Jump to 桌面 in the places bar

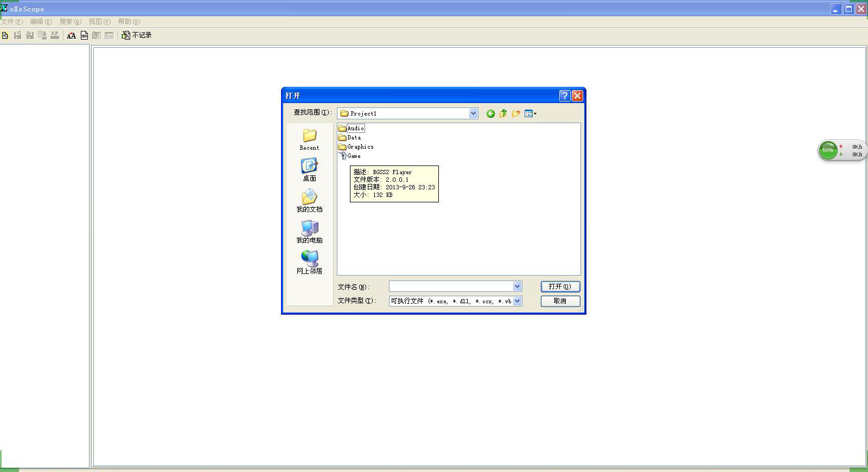pos(309,170)
